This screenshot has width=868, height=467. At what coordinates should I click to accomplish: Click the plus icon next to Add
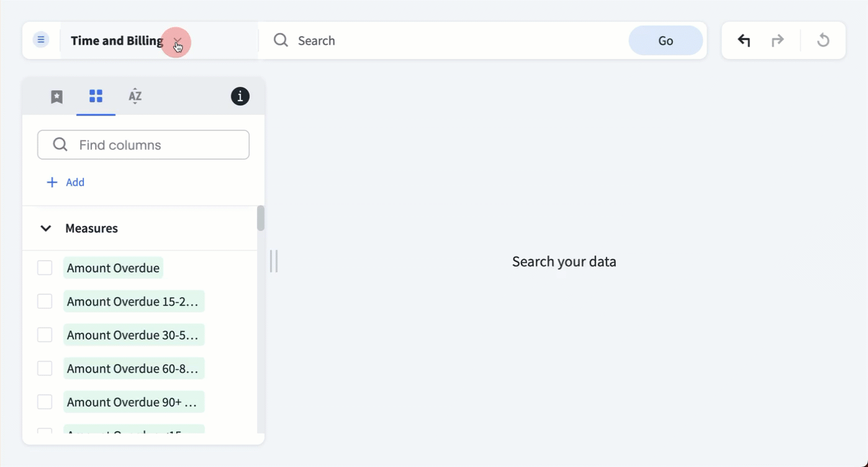(52, 182)
